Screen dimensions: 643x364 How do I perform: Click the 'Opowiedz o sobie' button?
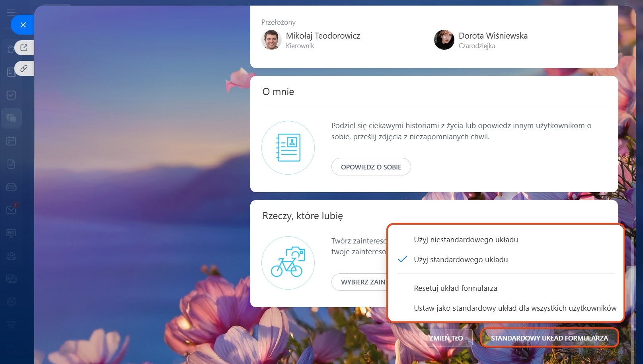coord(371,167)
